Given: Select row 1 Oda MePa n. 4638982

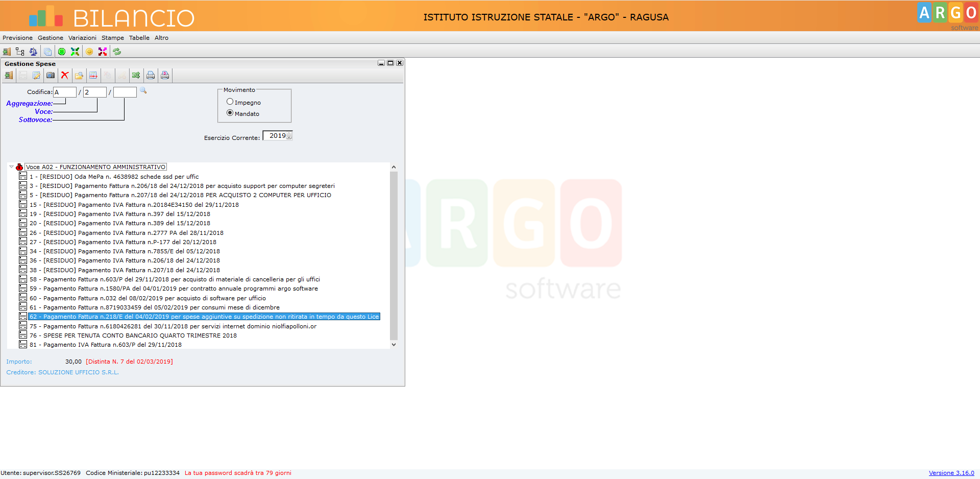Looking at the screenshot, I should [114, 177].
